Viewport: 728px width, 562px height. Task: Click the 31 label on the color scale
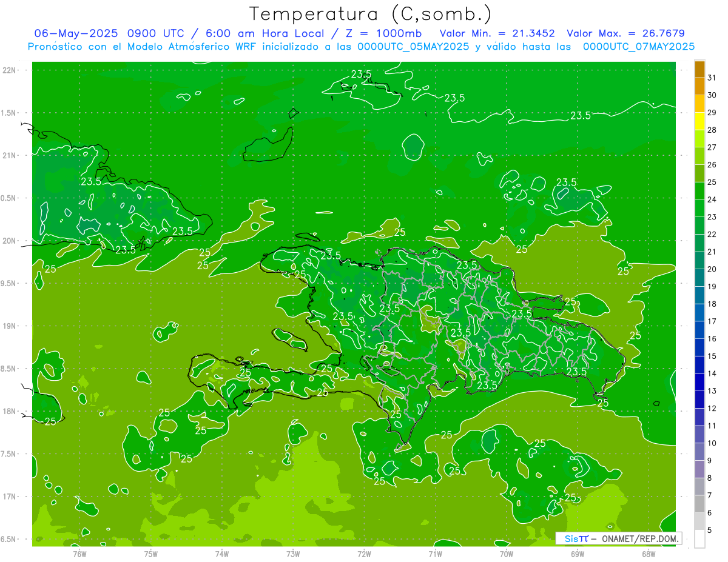pyautogui.click(x=712, y=78)
